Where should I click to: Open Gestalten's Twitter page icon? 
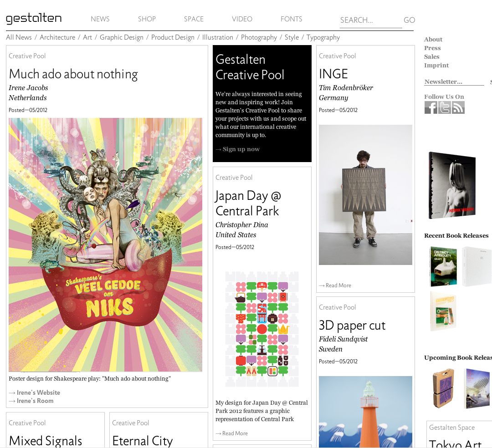click(444, 107)
